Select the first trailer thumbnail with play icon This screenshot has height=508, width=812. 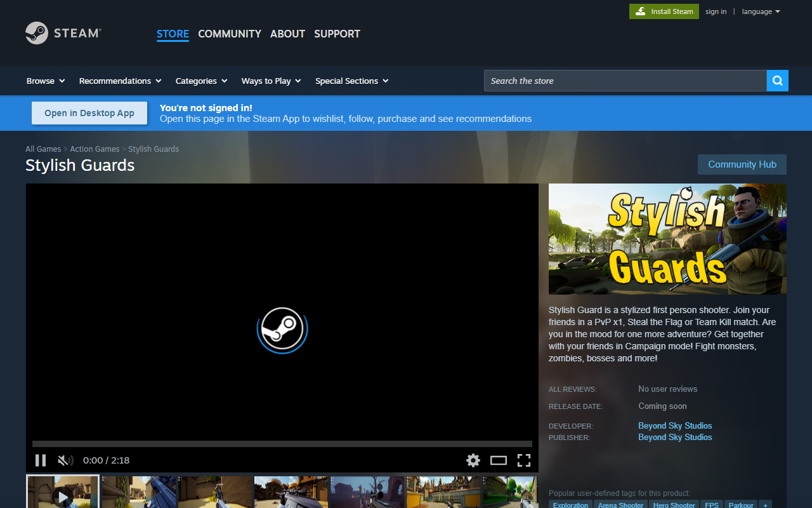click(63, 492)
